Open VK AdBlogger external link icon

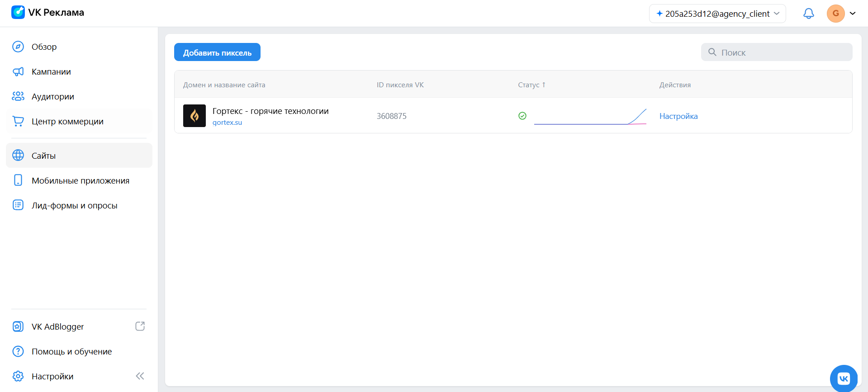tap(140, 326)
